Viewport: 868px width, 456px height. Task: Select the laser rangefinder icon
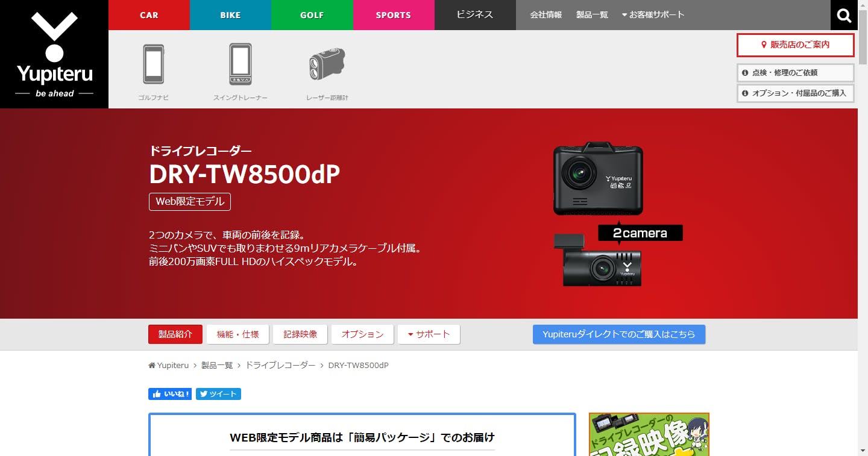point(327,65)
